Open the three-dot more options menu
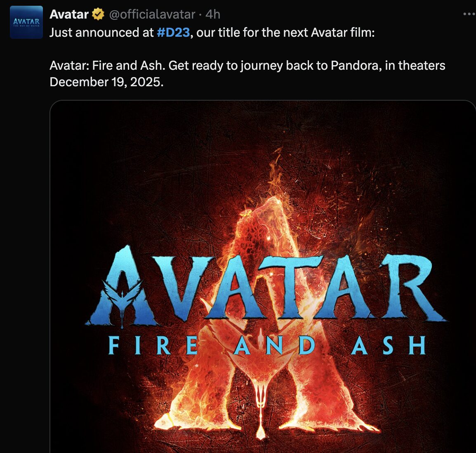Image resolution: width=476 pixels, height=453 pixels. [469, 14]
